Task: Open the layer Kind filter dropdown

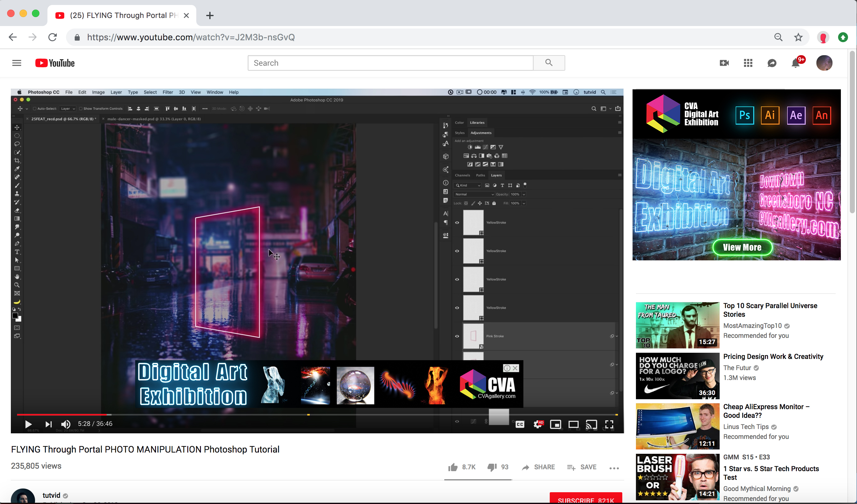Action: [x=468, y=185]
